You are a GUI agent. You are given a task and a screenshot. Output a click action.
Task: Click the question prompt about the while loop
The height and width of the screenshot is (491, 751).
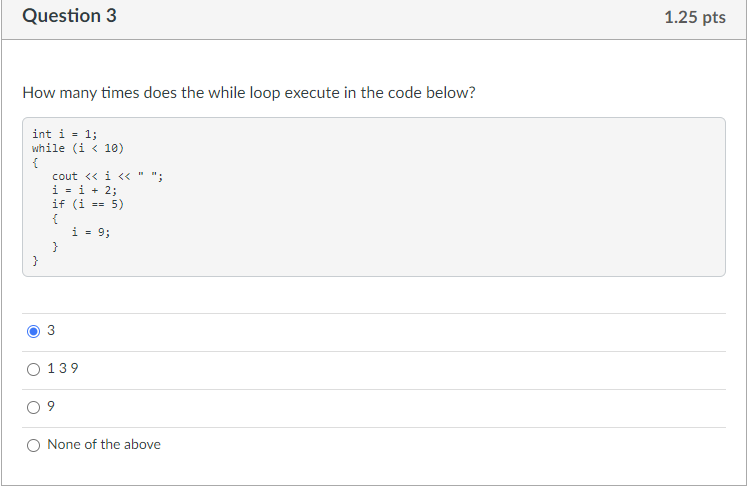point(249,92)
